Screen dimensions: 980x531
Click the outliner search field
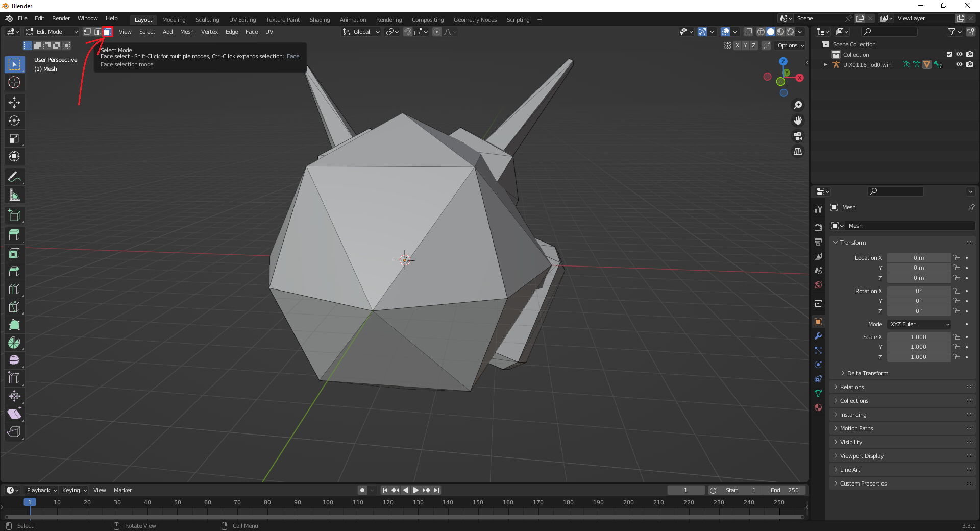click(x=888, y=32)
